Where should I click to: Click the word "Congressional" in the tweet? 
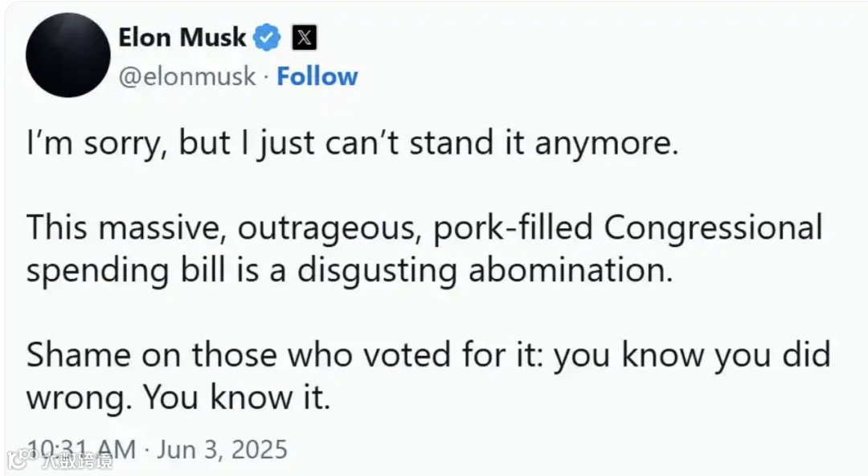[713, 228]
